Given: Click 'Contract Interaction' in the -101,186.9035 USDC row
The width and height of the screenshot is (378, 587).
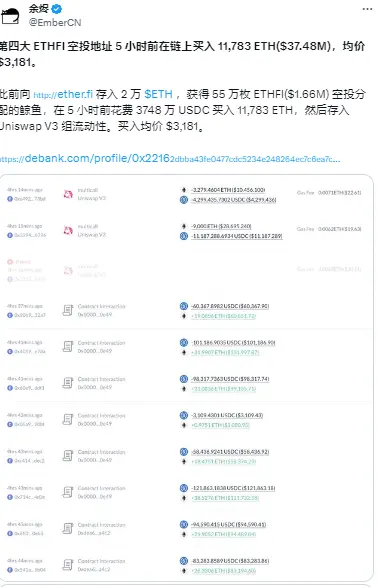Looking at the screenshot, I should pyautogui.click(x=101, y=343).
